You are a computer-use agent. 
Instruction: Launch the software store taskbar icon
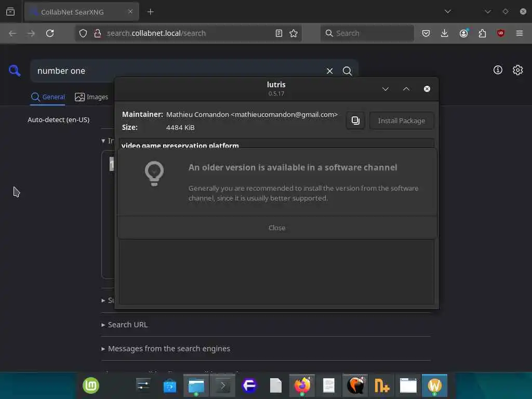(170, 386)
